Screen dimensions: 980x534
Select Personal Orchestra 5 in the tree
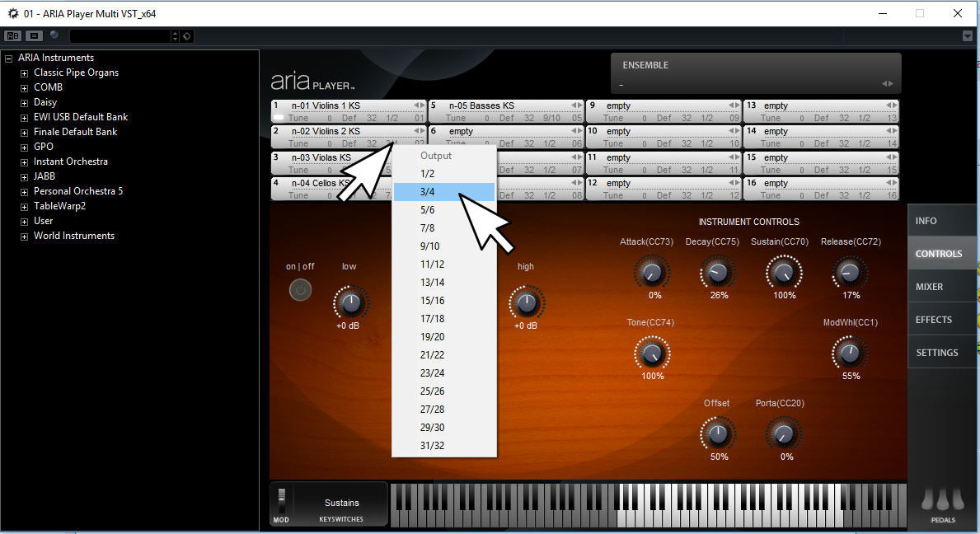click(78, 191)
